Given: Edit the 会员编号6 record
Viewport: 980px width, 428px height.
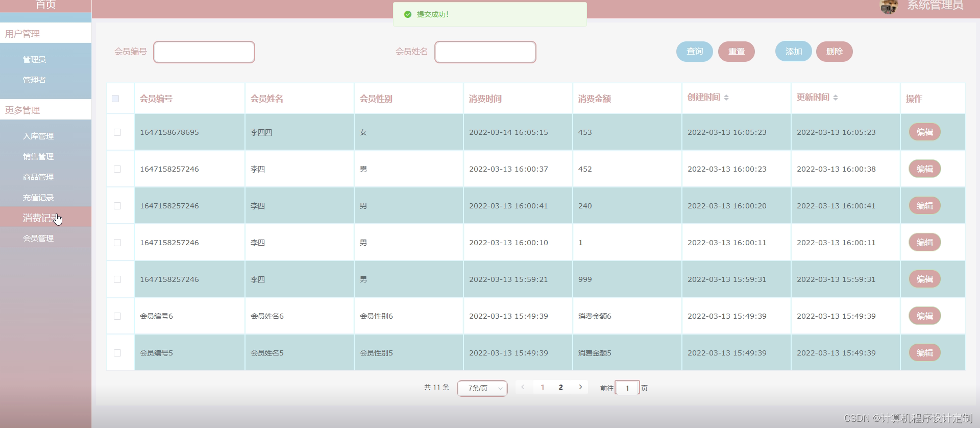Looking at the screenshot, I should point(925,316).
